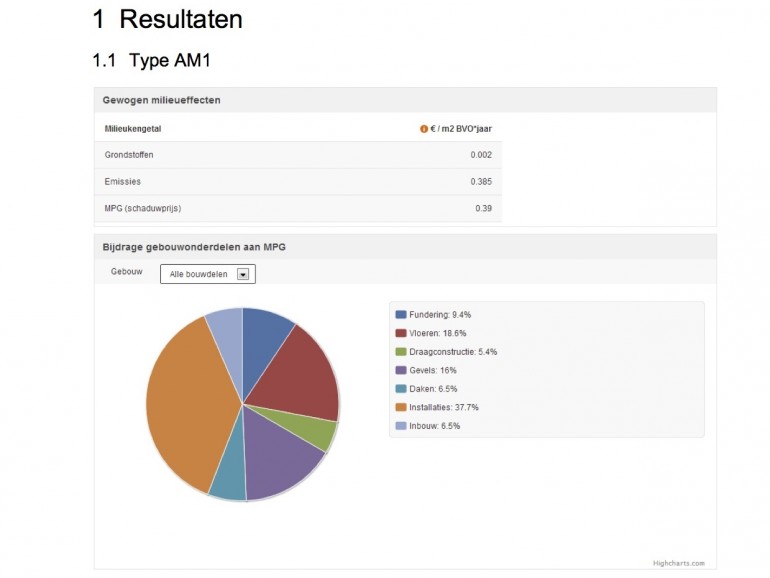
Task: Click the red Vloeren pie slice
Action: point(298,370)
